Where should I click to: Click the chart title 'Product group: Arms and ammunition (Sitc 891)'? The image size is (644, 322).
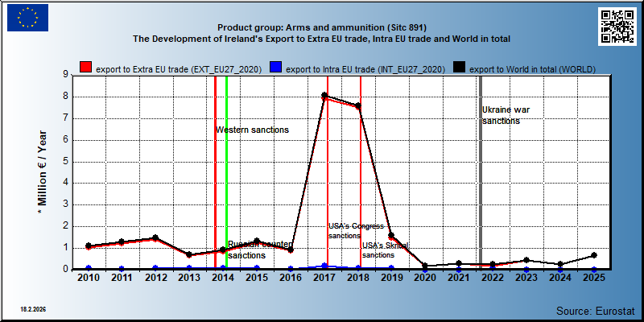pyautogui.click(x=322, y=28)
